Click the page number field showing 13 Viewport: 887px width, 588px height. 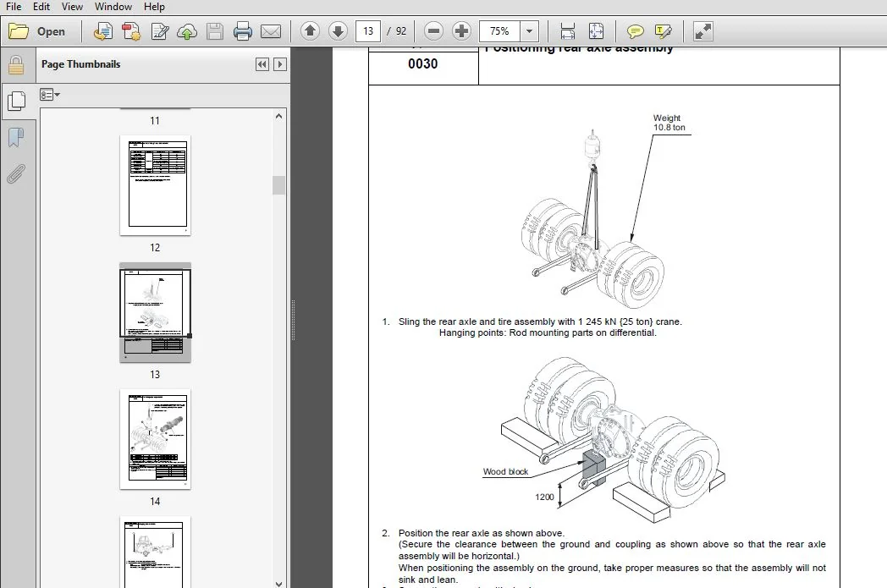(367, 31)
